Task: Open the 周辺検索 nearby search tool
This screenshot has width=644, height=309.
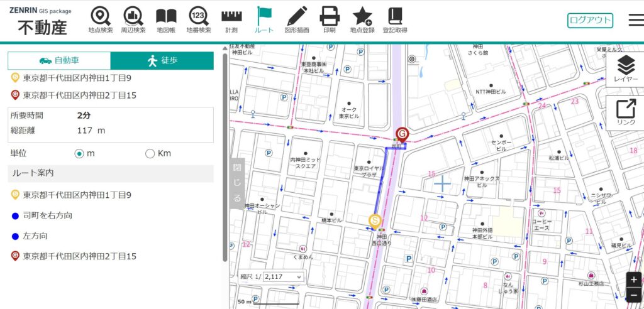Action: (x=133, y=20)
